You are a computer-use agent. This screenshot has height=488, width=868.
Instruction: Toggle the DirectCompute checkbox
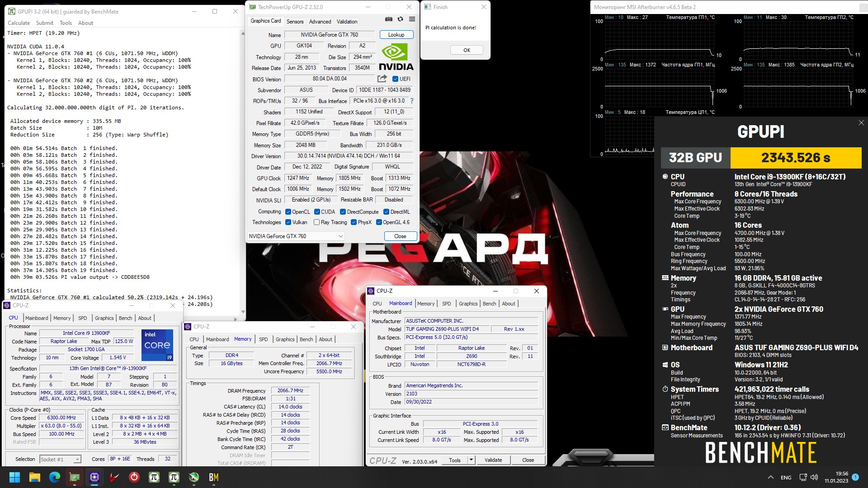(x=343, y=212)
